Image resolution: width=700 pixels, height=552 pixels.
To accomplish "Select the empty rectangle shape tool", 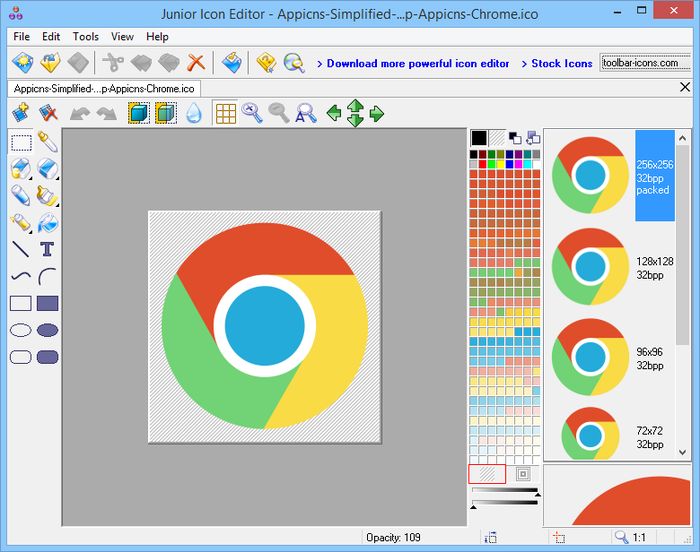I will tap(20, 303).
